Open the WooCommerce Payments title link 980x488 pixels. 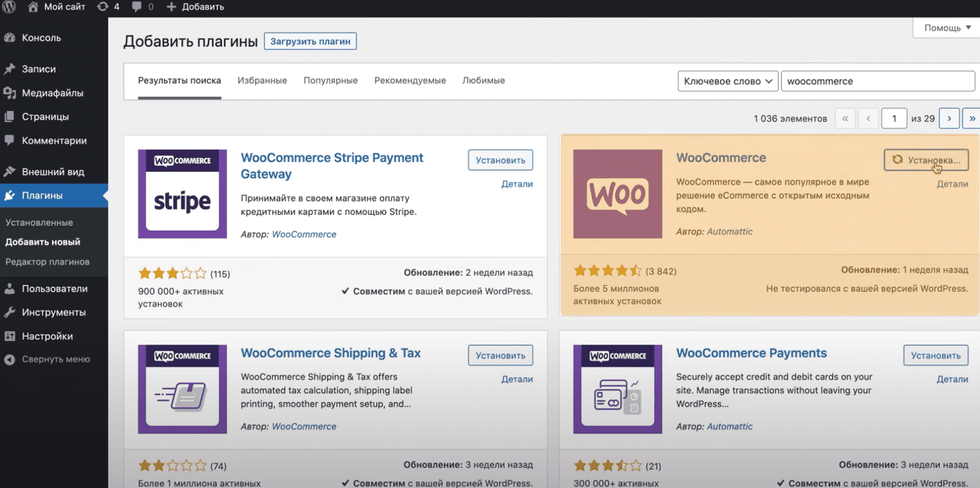tap(751, 353)
